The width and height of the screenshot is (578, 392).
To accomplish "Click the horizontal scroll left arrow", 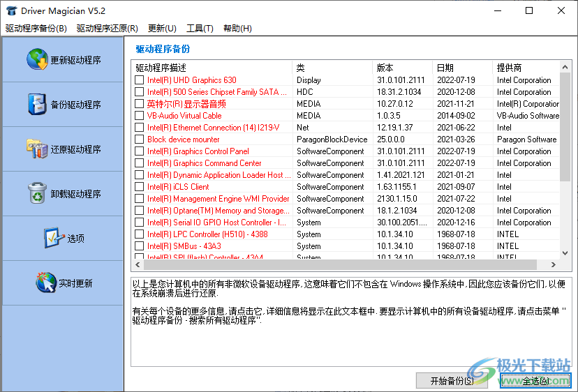I will tap(138, 264).
